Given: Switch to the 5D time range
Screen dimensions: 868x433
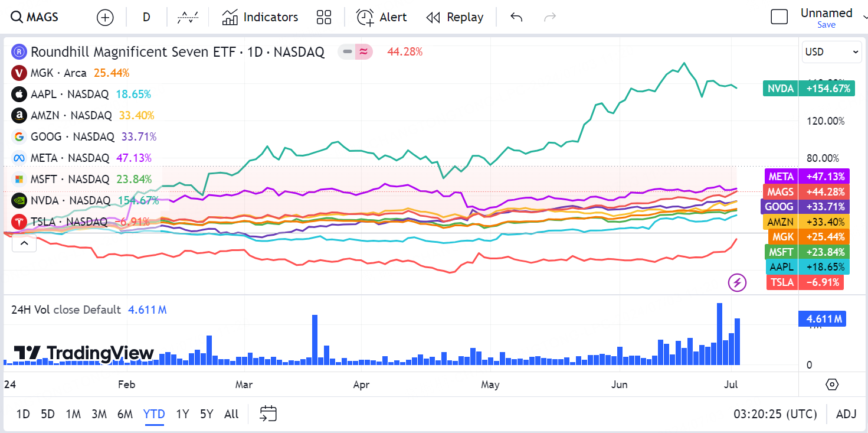Looking at the screenshot, I should coord(48,414).
